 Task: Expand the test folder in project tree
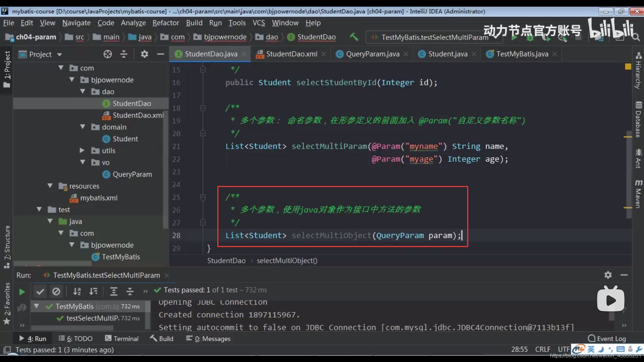coord(39,209)
